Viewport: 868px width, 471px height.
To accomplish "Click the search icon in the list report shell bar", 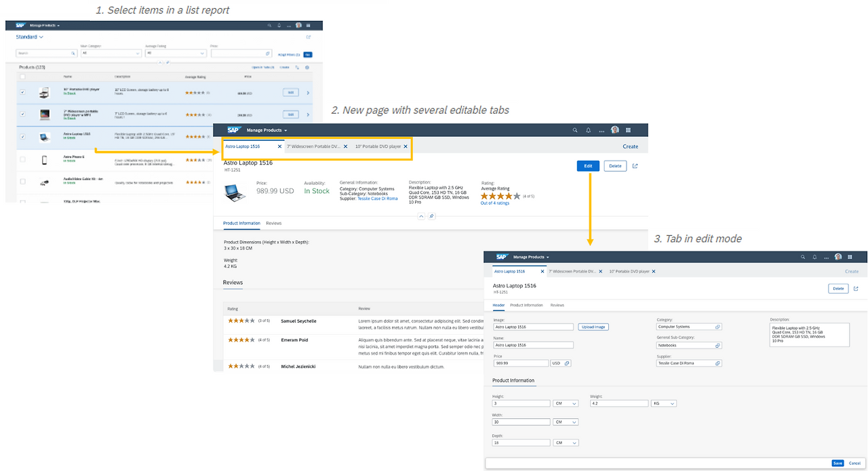I will (x=269, y=25).
